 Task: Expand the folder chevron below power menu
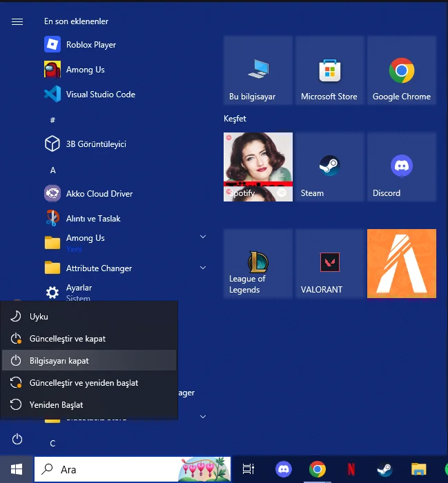203,417
